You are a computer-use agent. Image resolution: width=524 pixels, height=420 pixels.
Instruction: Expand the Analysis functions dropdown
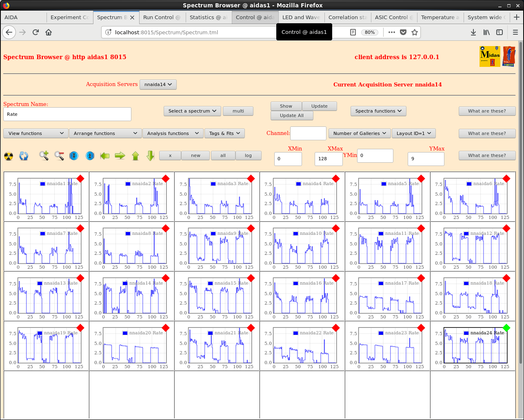[173, 133]
